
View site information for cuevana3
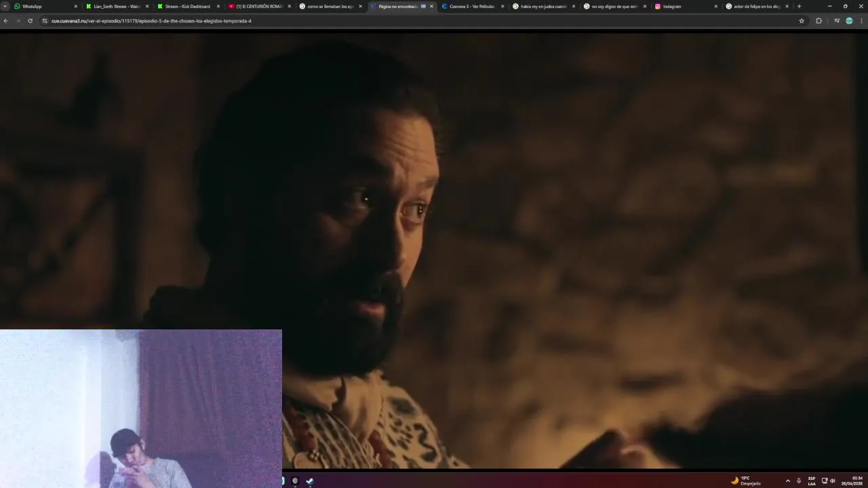point(45,21)
